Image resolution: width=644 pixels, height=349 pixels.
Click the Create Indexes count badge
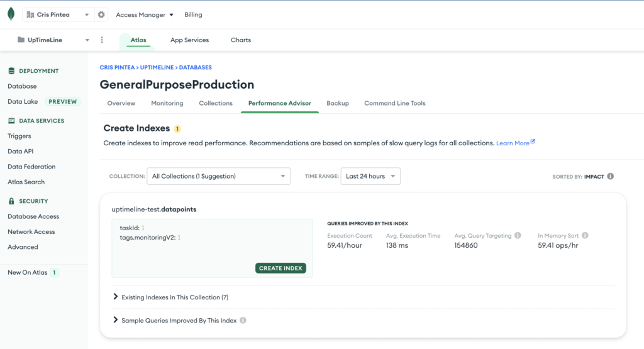[x=177, y=129]
